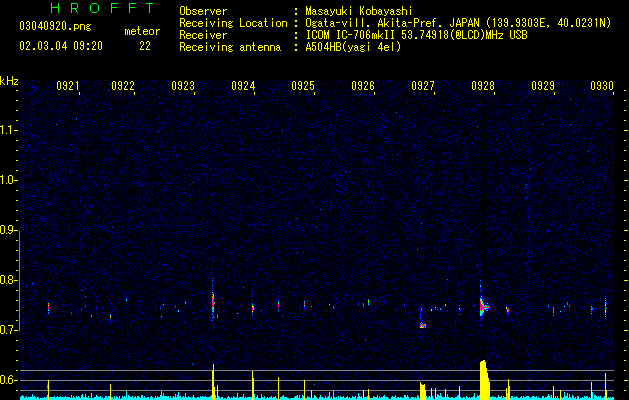Viewport: 629px width, 400px height.
Task: Click the 1.1 frequency axis label
Action: (x=9, y=130)
